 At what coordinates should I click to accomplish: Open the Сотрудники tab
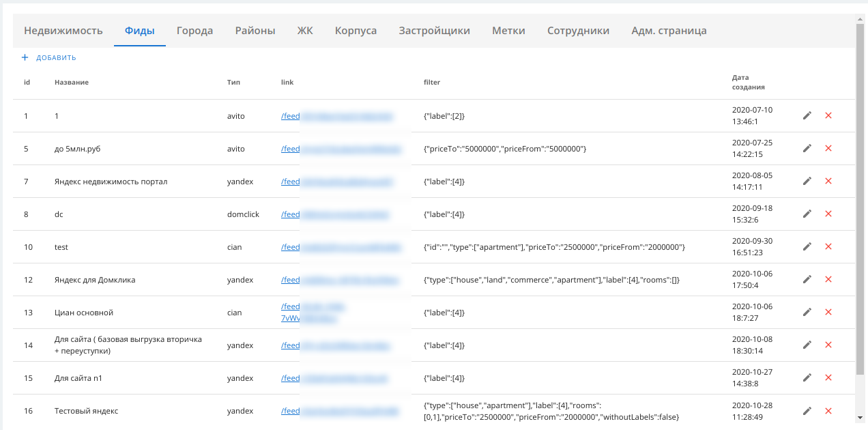578,31
